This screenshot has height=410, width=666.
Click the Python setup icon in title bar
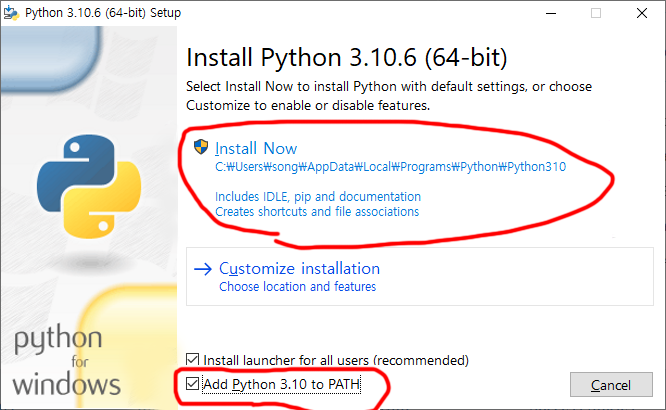tap(11, 13)
